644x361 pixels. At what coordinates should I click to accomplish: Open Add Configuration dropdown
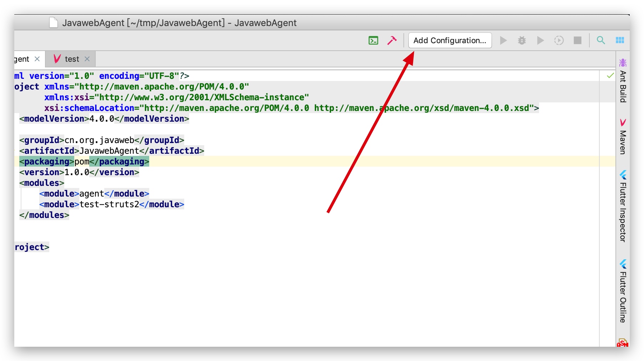point(449,41)
